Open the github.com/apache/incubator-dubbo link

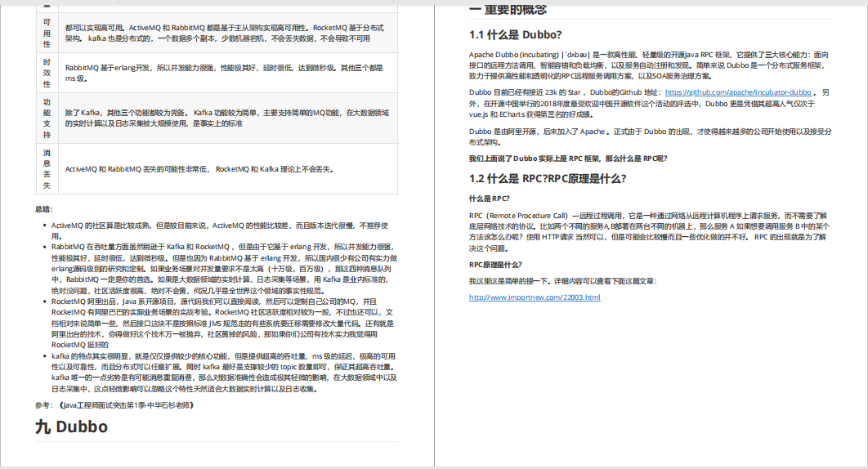[x=738, y=92]
